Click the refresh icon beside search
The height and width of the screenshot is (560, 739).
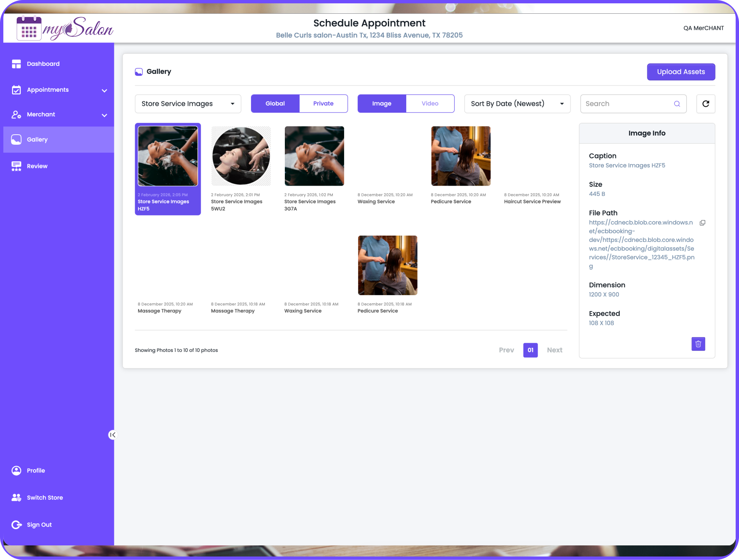(705, 103)
